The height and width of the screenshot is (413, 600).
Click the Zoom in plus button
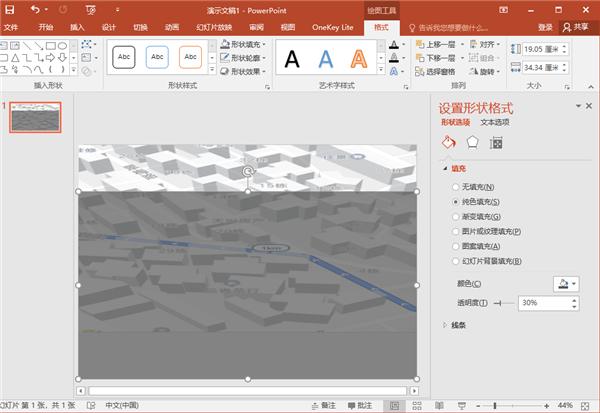click(x=547, y=406)
